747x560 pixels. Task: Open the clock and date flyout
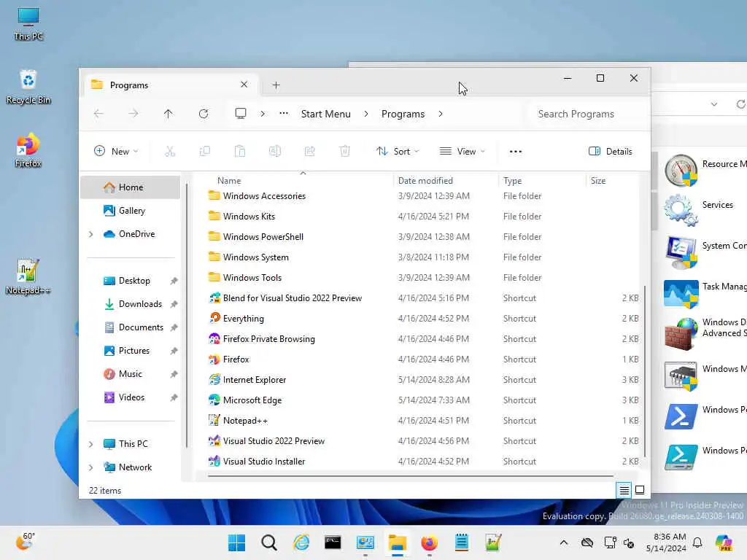point(666,542)
